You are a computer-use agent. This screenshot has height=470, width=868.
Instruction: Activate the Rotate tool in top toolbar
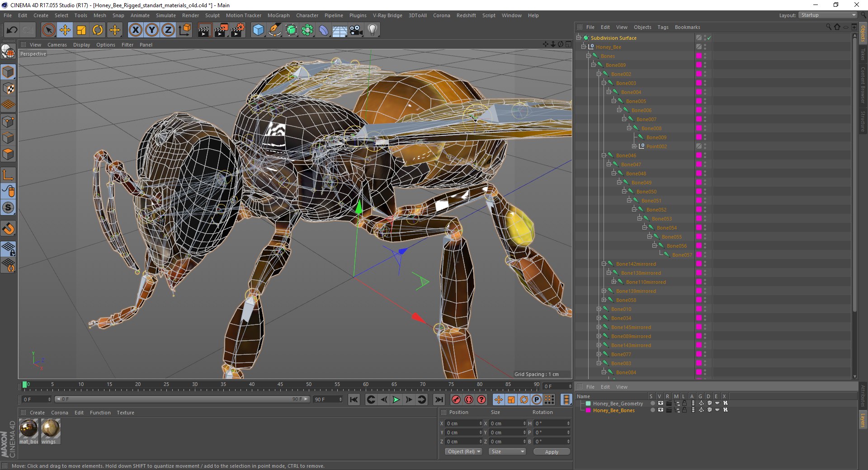98,30
